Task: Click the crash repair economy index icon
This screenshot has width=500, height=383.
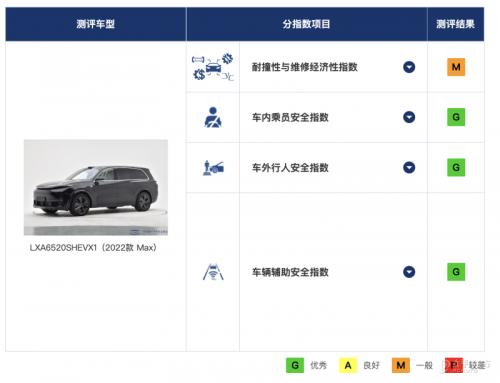Action: point(213,67)
